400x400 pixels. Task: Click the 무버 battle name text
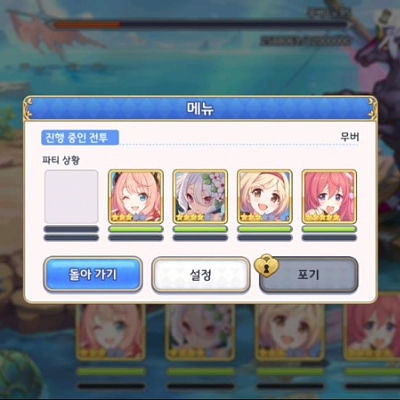point(349,137)
